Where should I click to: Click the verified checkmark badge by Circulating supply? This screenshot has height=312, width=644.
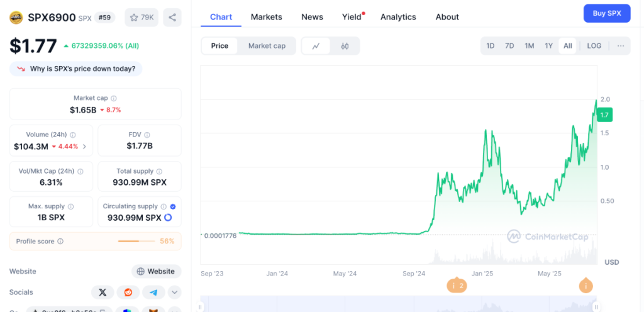click(x=173, y=206)
